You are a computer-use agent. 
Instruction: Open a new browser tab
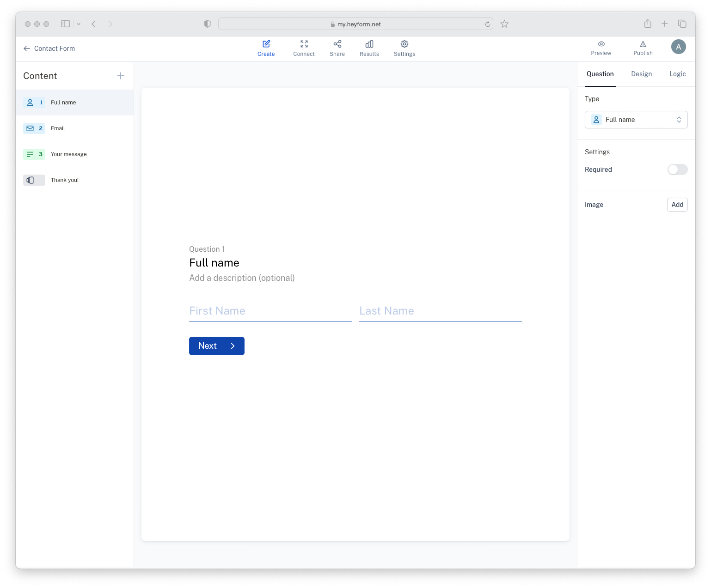[x=664, y=24]
